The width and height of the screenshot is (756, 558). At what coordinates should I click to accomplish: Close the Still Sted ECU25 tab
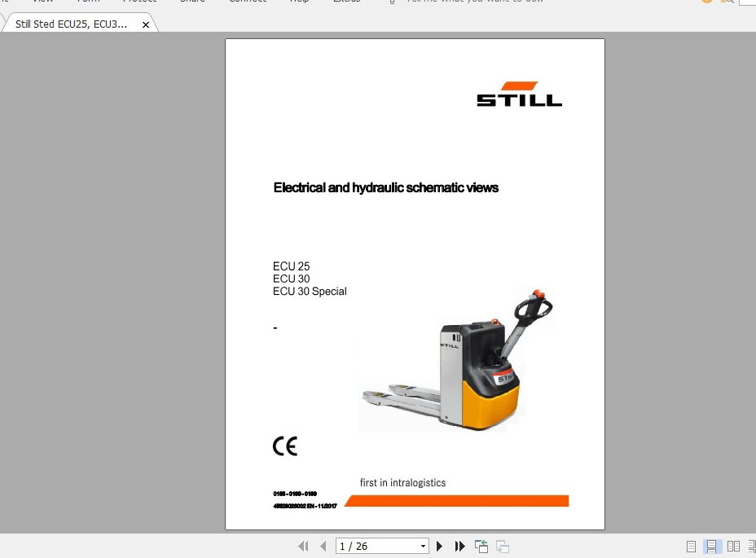[x=146, y=24]
